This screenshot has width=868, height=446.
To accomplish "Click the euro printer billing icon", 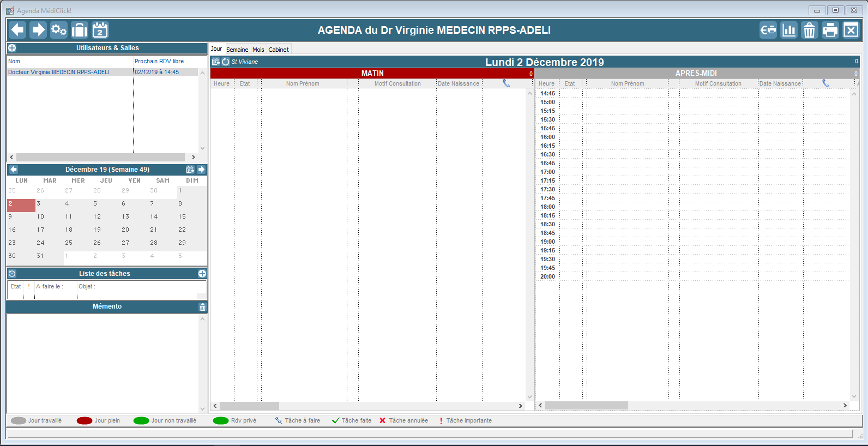I will (x=768, y=30).
